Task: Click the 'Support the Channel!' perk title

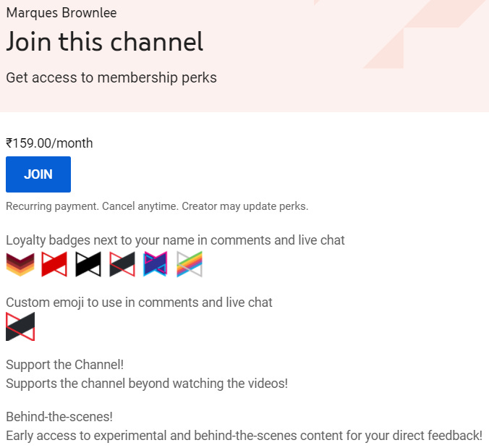Action: pos(65,365)
